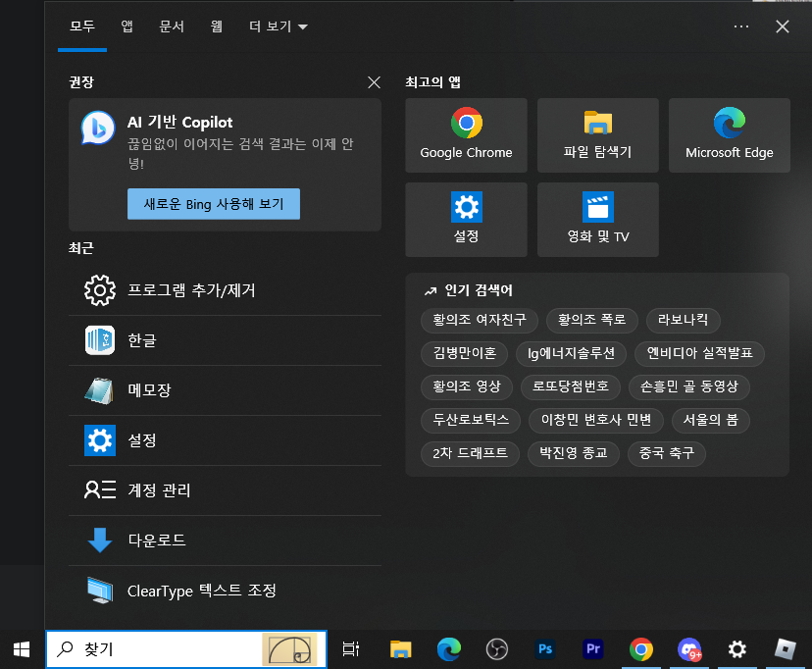Select the 모두 tab
The width and height of the screenshot is (812, 669).
82,26
